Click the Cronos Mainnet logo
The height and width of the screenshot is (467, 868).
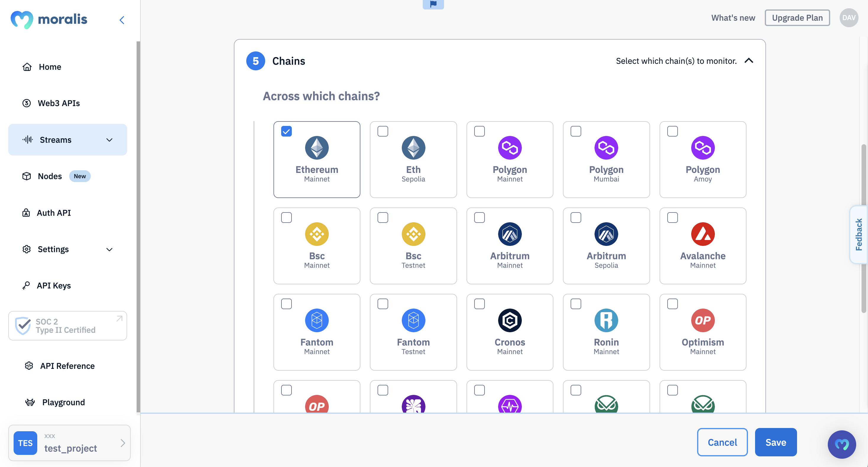coord(509,320)
